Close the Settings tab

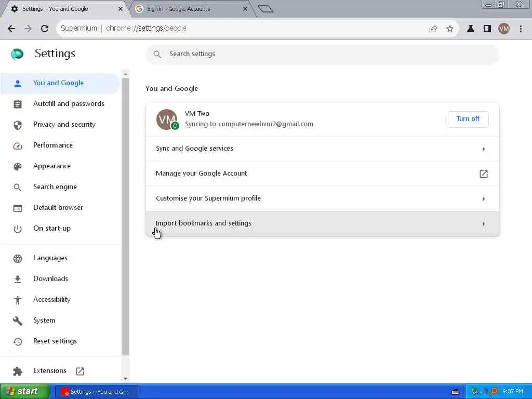point(120,9)
